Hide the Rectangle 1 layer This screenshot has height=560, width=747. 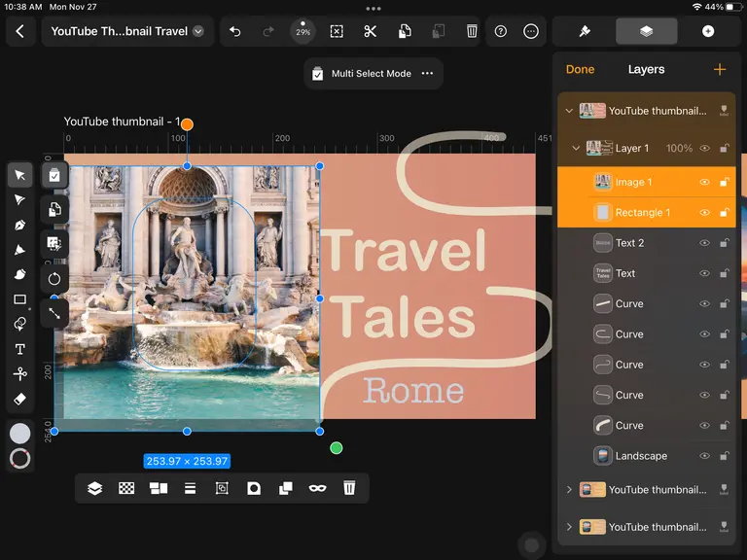[704, 212]
